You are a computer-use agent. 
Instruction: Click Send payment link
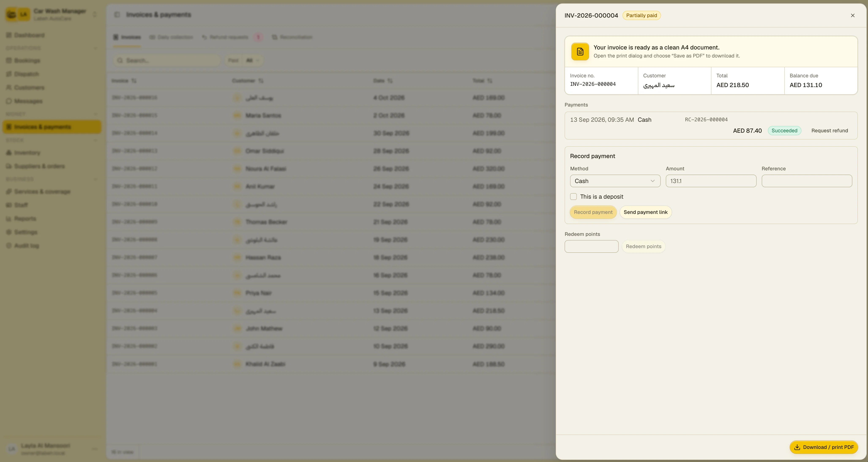645,212
